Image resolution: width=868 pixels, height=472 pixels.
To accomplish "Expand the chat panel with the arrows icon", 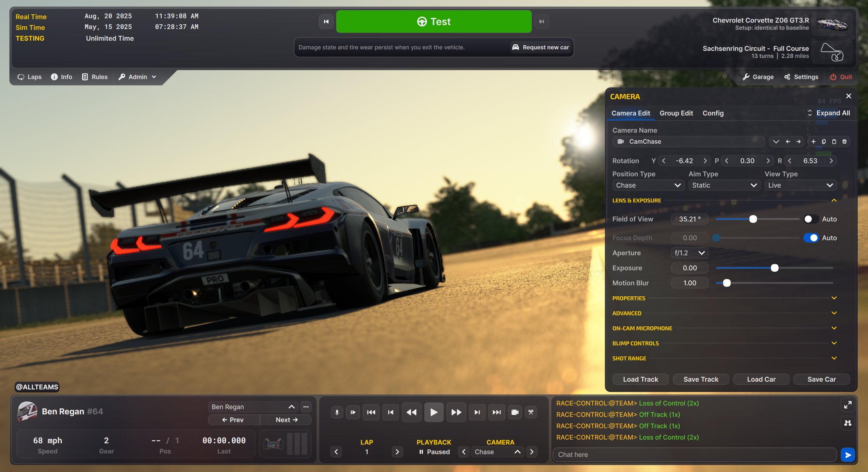I will pyautogui.click(x=847, y=405).
